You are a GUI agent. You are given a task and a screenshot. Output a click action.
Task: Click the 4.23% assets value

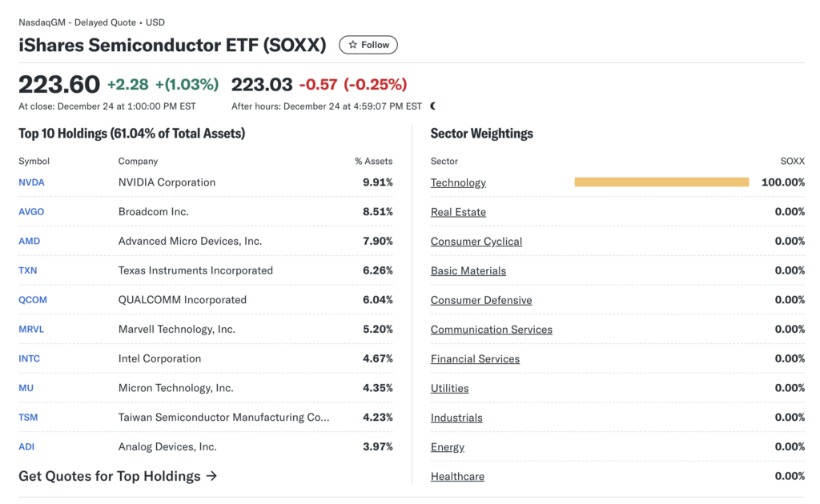[378, 418]
